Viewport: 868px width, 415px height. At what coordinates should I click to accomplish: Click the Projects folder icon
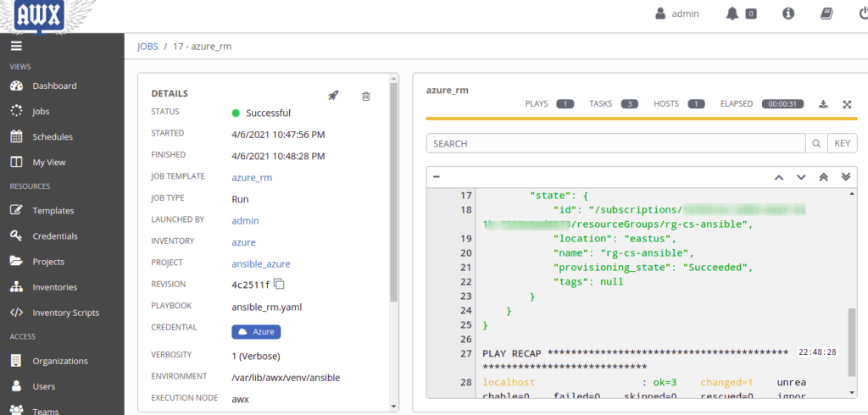[17, 261]
